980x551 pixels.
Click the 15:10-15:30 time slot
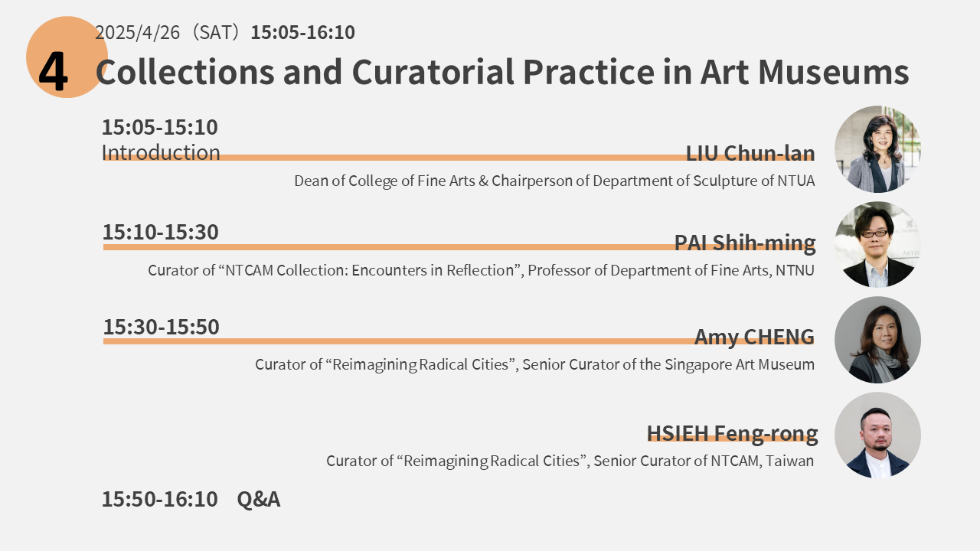(x=161, y=232)
